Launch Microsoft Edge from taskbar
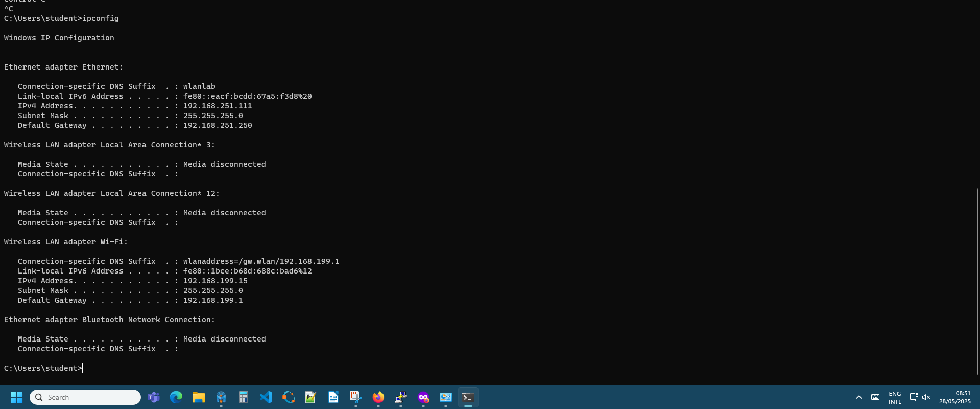 pos(176,397)
